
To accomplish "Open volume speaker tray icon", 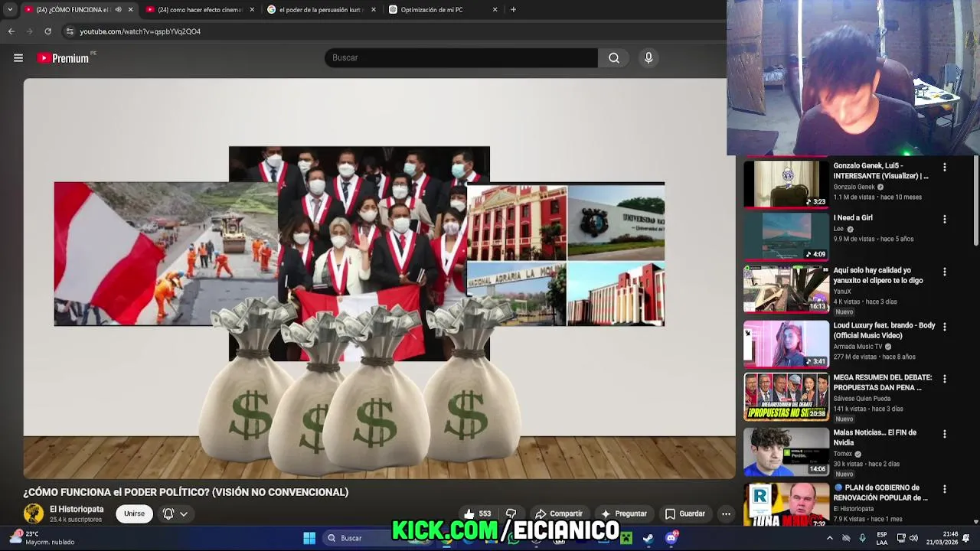I will coord(913,538).
